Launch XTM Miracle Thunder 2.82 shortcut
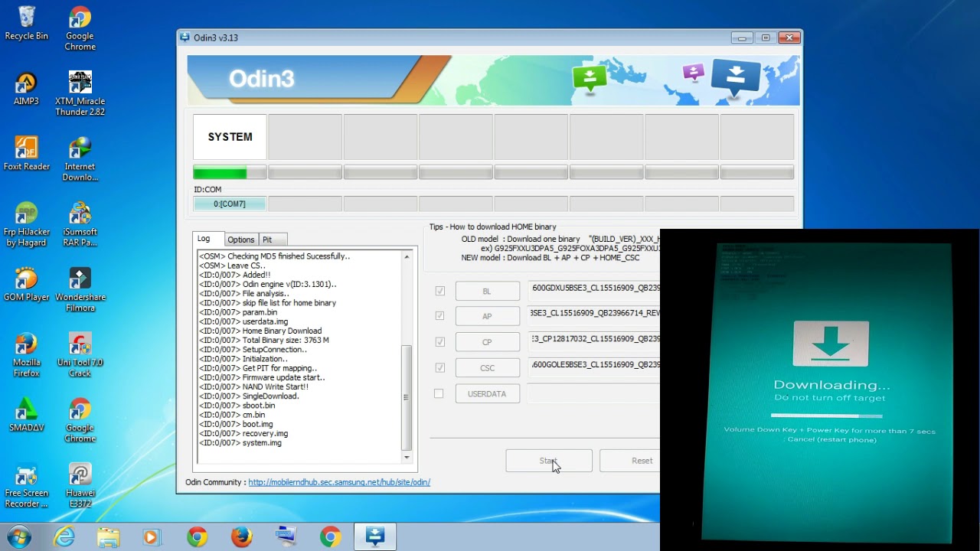980x551 pixels. click(80, 93)
